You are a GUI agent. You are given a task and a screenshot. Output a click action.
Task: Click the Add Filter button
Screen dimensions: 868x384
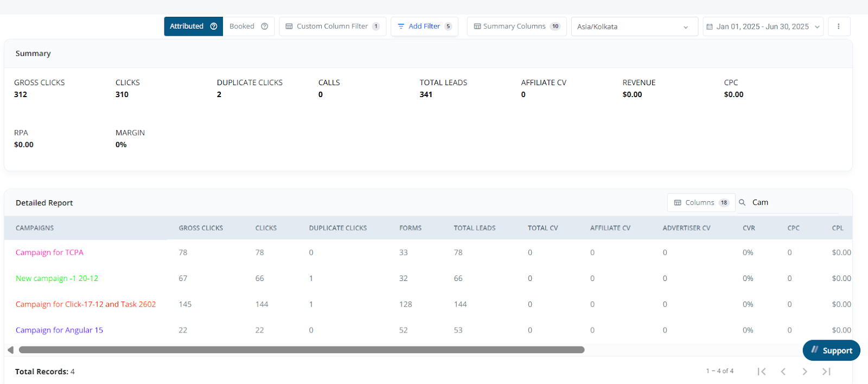click(425, 26)
